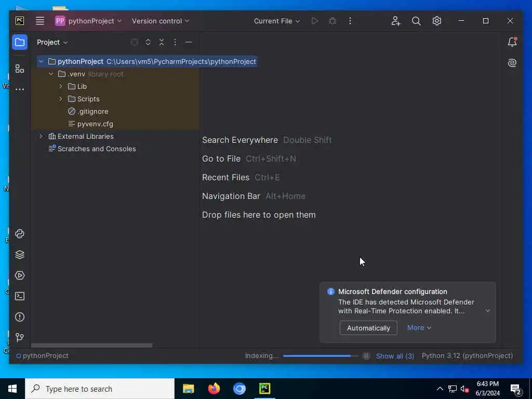Click the indexing progress bar

320,356
